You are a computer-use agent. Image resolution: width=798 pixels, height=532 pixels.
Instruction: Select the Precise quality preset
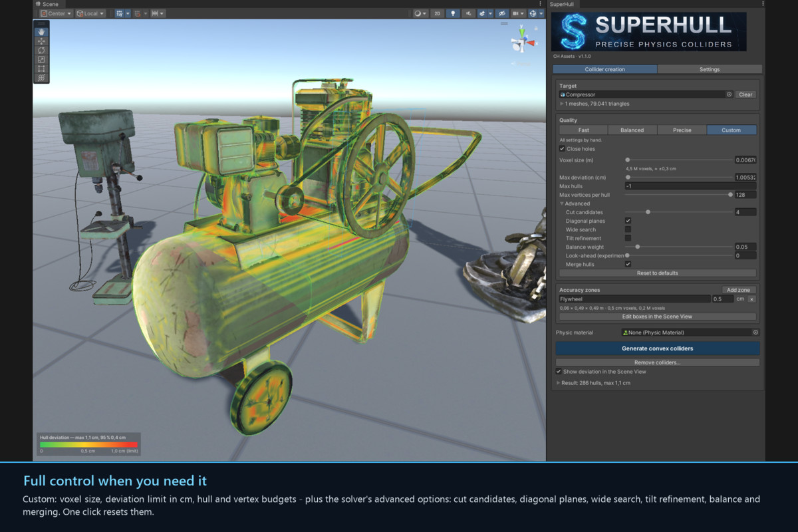pos(682,130)
